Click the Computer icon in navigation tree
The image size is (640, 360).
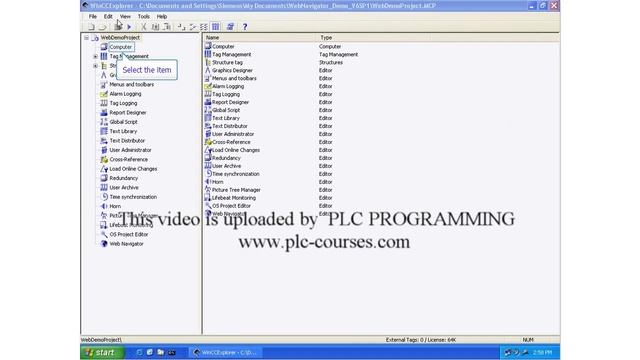point(104,47)
